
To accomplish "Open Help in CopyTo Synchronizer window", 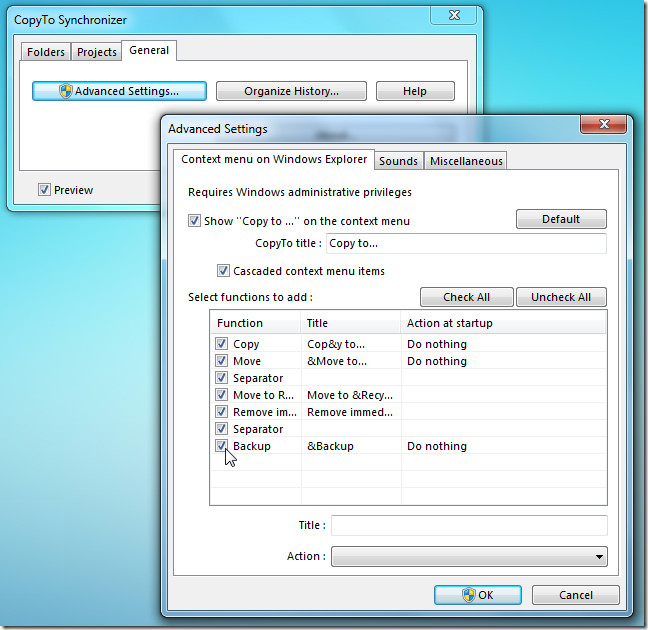I will click(x=415, y=91).
